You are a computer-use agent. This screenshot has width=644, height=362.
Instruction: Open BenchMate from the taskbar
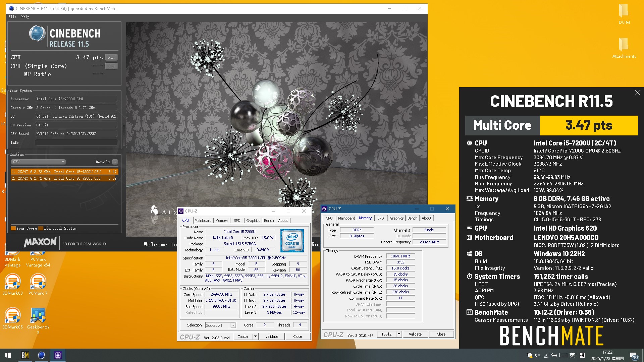25,355
